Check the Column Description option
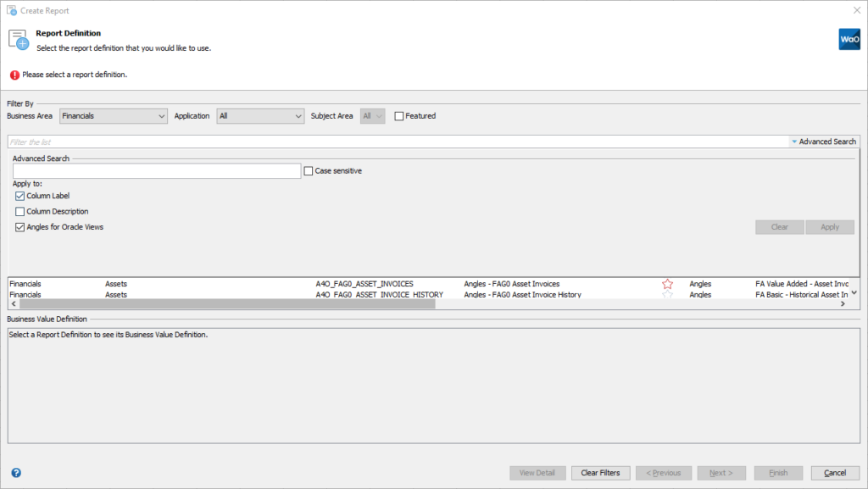 pos(20,212)
